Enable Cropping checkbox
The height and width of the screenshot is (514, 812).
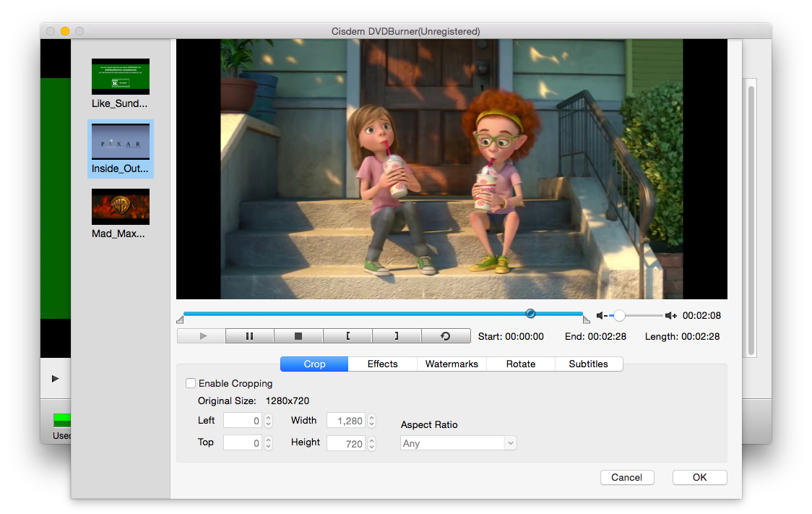pyautogui.click(x=191, y=383)
